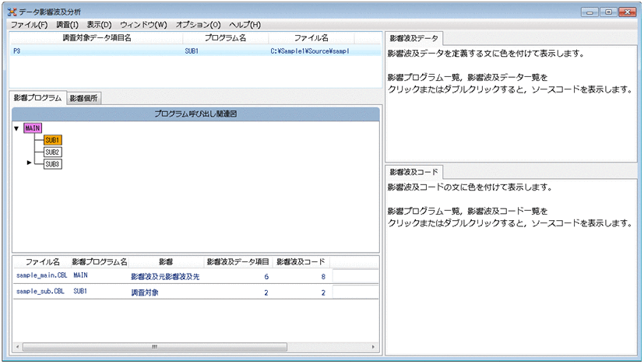Click the scrollbar left arrow in program list
This screenshot has width=644, height=364.
[x=18, y=347]
